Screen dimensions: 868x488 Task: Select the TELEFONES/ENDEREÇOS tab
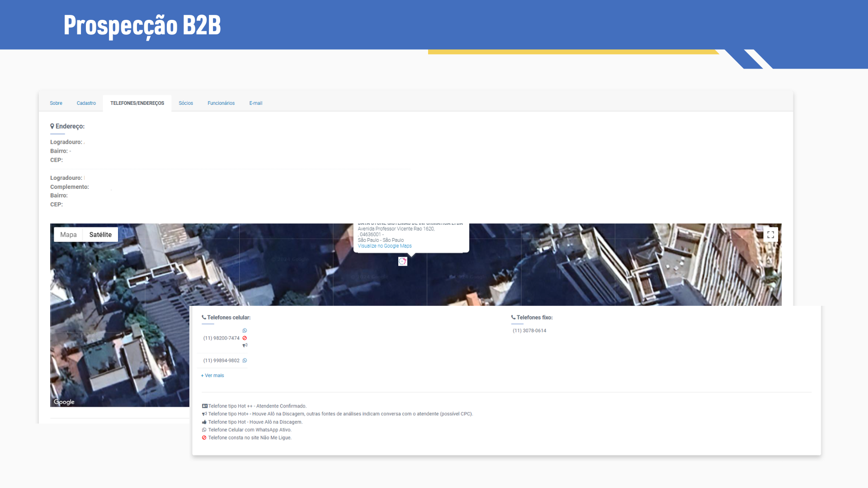point(137,103)
